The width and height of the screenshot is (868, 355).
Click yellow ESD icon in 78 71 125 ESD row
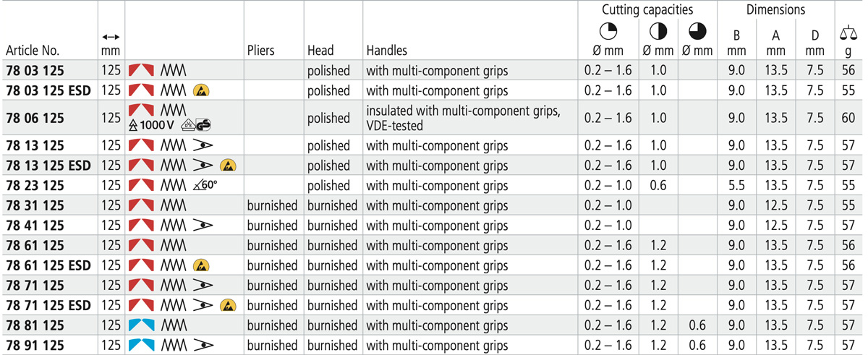click(x=227, y=305)
